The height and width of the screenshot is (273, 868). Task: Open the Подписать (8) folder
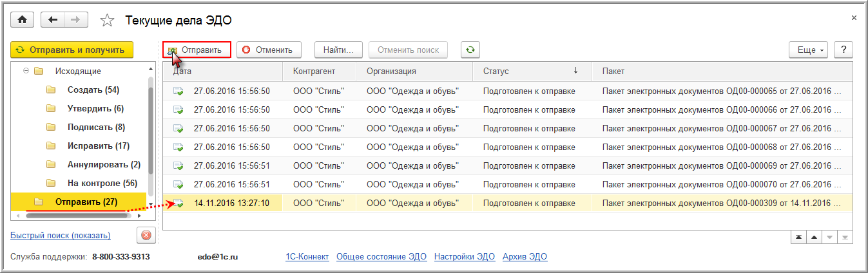click(x=95, y=127)
